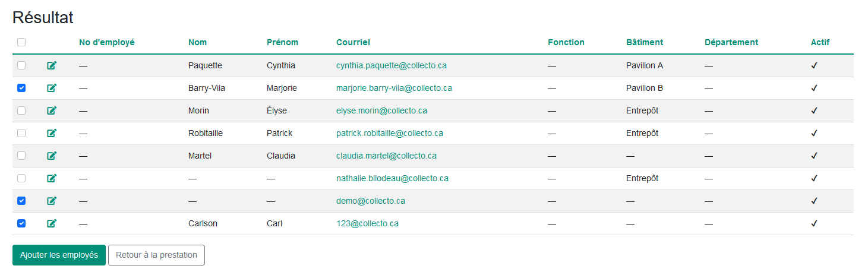
Task: Edit the Patrick Robitaille employee entry
Action: pyautogui.click(x=52, y=133)
